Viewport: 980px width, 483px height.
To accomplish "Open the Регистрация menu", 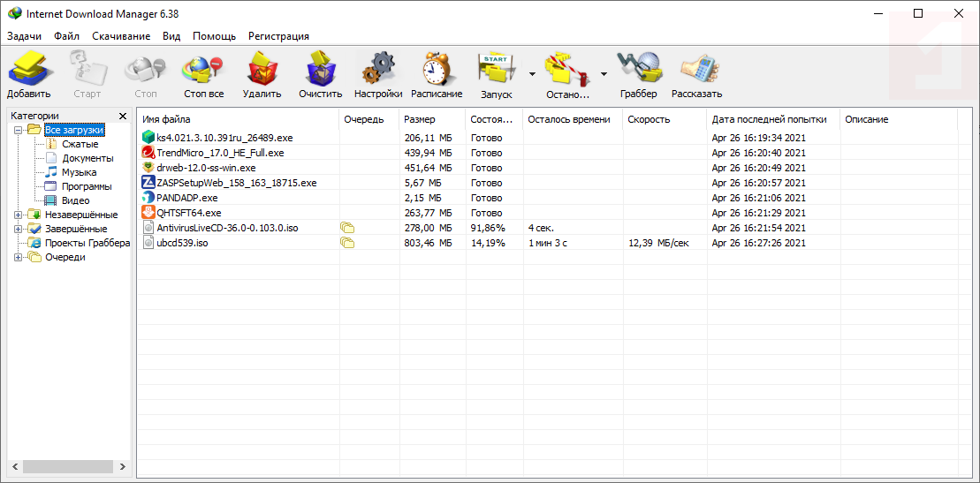I will coord(278,36).
